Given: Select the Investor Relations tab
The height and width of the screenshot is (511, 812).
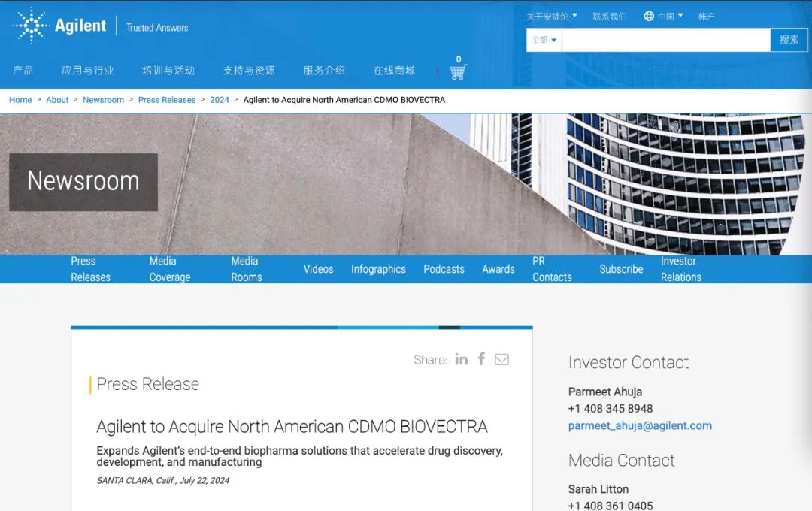Looking at the screenshot, I should (680, 269).
